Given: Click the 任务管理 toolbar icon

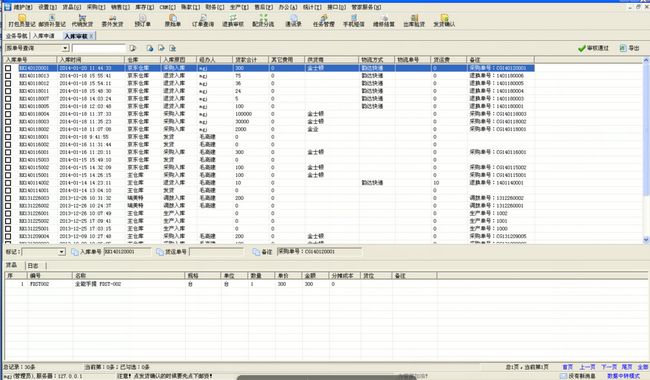Looking at the screenshot, I should [x=324, y=20].
